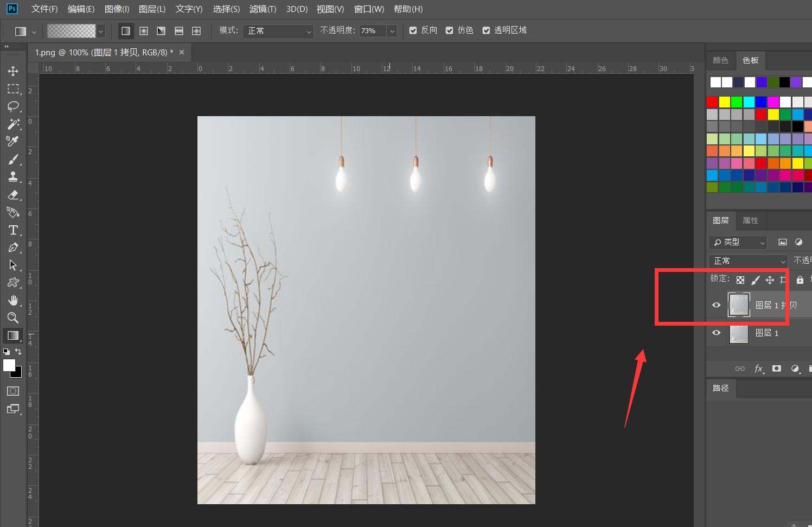Pick the red swatch in 色板
The width and height of the screenshot is (812, 527).
712,102
